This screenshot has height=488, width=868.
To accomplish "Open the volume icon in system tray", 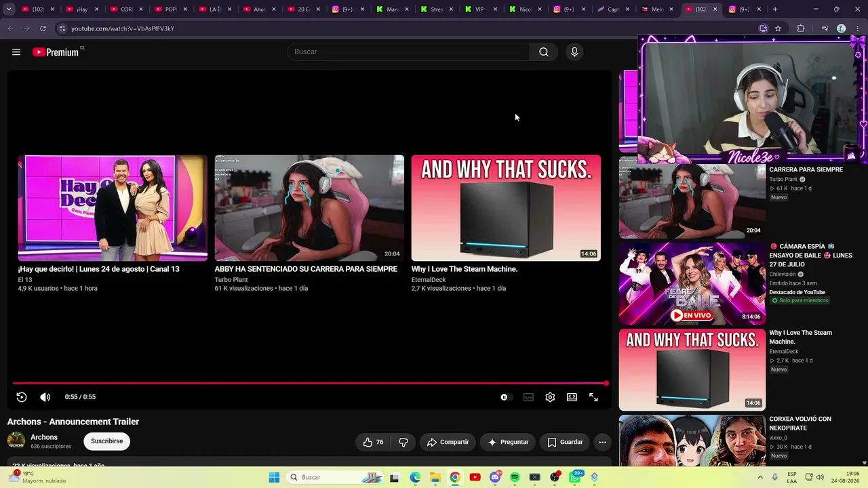I will point(821,477).
